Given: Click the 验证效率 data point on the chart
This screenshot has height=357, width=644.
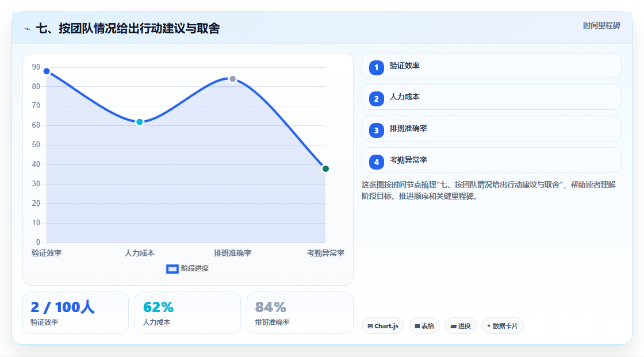Looking at the screenshot, I should pyautogui.click(x=47, y=71).
